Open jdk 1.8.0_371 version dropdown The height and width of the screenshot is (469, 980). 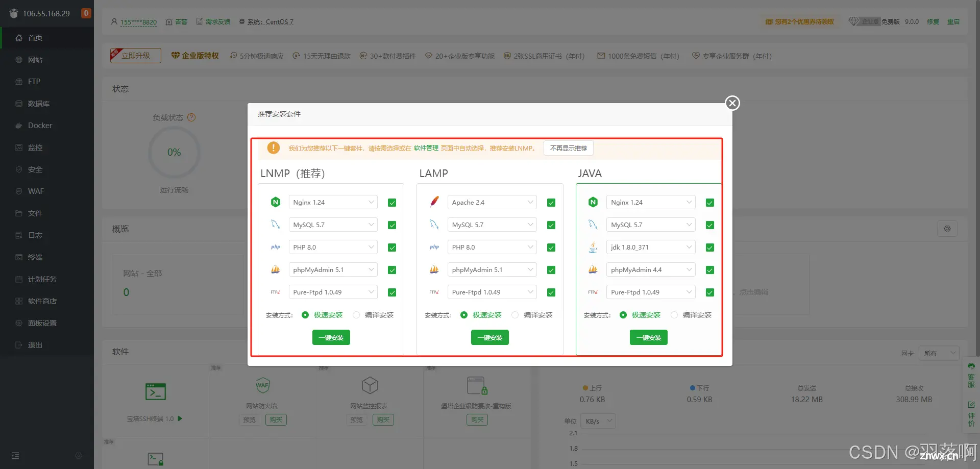tap(651, 247)
